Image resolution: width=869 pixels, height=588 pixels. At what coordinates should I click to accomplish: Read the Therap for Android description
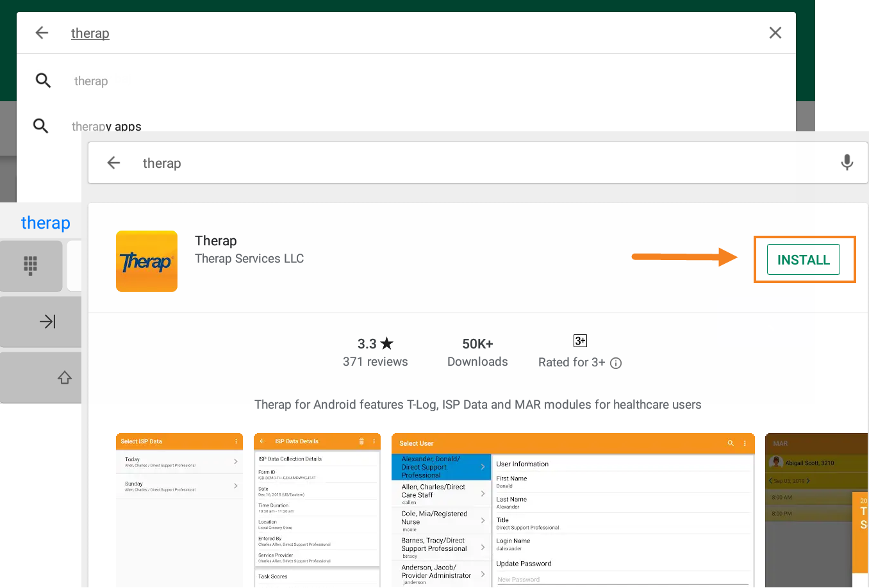[478, 405]
